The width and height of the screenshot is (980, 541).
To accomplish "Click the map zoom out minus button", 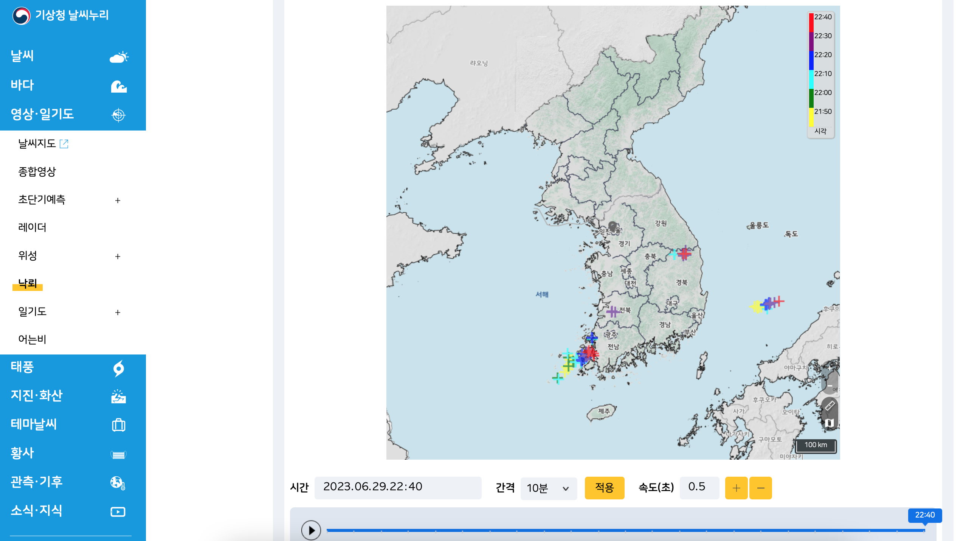I will pos(830,386).
